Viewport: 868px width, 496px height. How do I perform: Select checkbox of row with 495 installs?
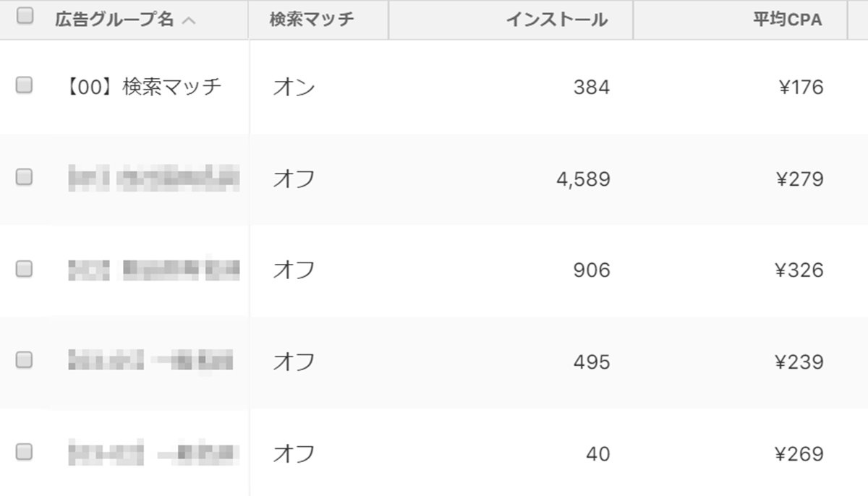pos(25,360)
